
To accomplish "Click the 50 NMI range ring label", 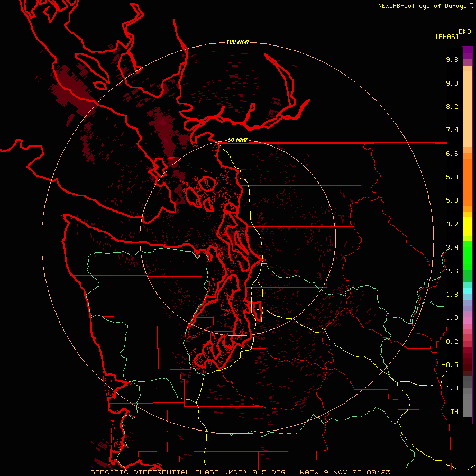I will 237,140.
